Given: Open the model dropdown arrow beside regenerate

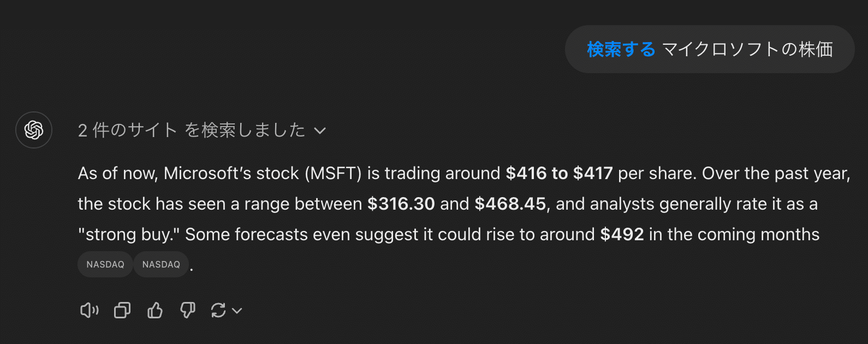Looking at the screenshot, I should click(237, 311).
